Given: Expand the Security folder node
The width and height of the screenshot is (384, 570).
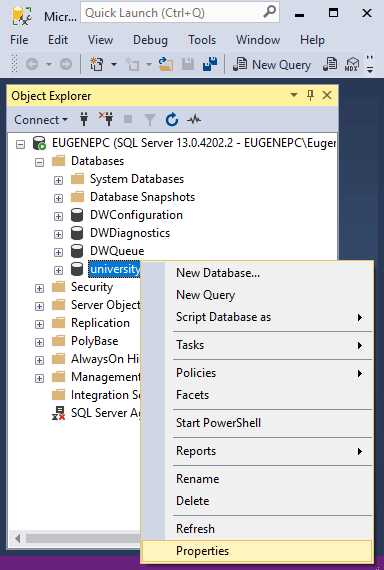Looking at the screenshot, I should coord(39,288).
